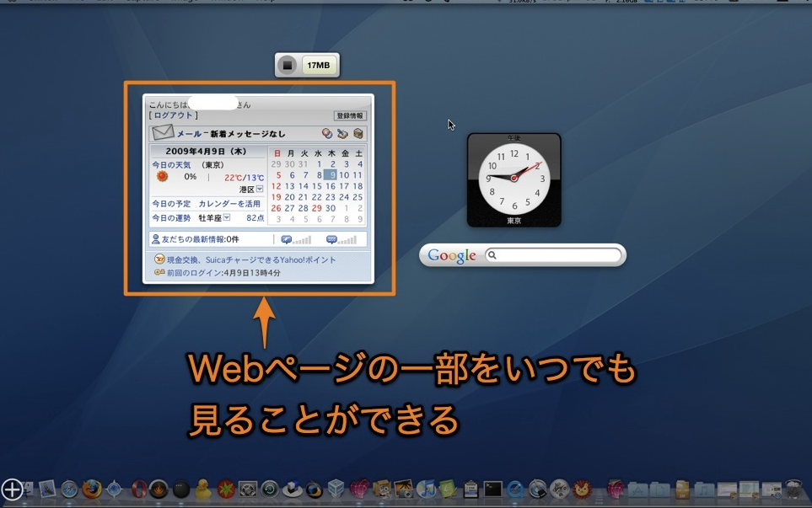
Task: Click the magnifier icon in Google field
Action: tap(492, 255)
